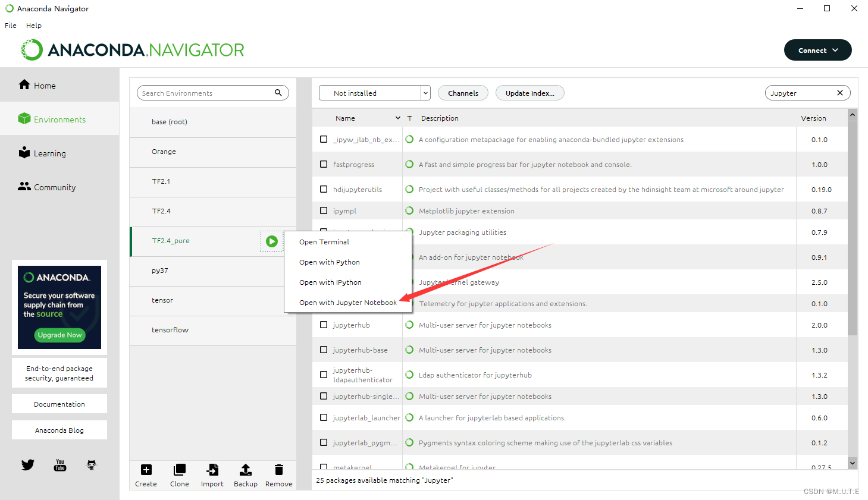Select the tensorflow environment
The width and height of the screenshot is (868, 500).
coord(213,330)
